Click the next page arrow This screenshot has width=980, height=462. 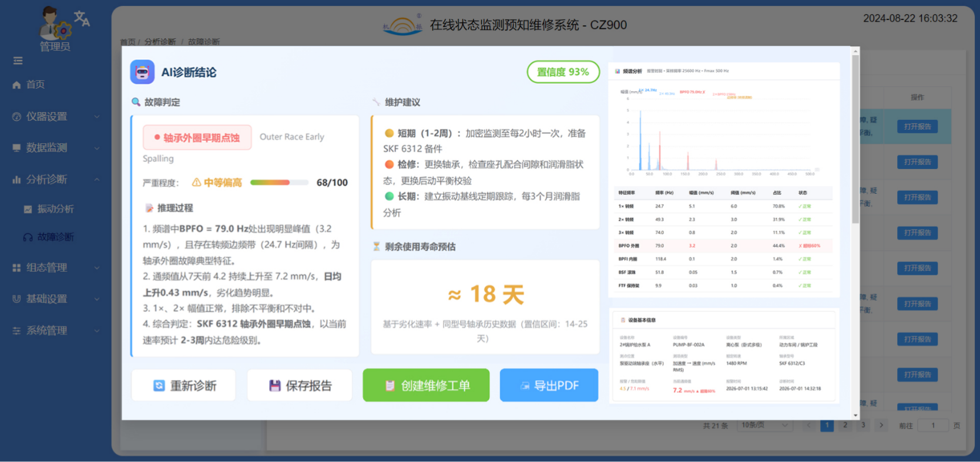coord(881,425)
